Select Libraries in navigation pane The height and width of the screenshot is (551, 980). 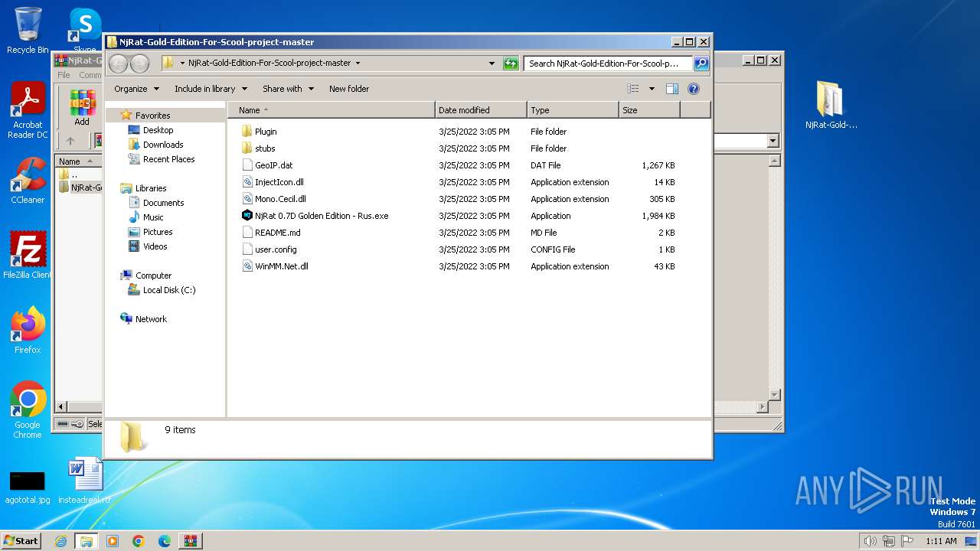click(x=151, y=188)
